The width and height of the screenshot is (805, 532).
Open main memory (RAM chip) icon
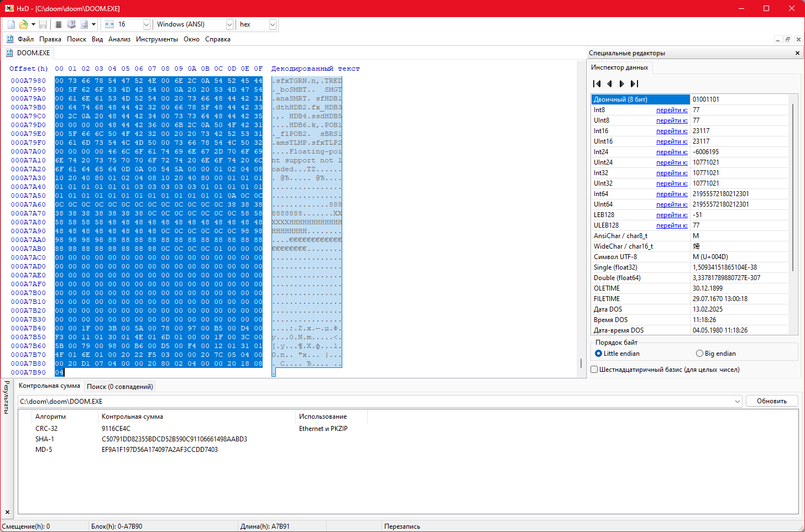[59, 24]
